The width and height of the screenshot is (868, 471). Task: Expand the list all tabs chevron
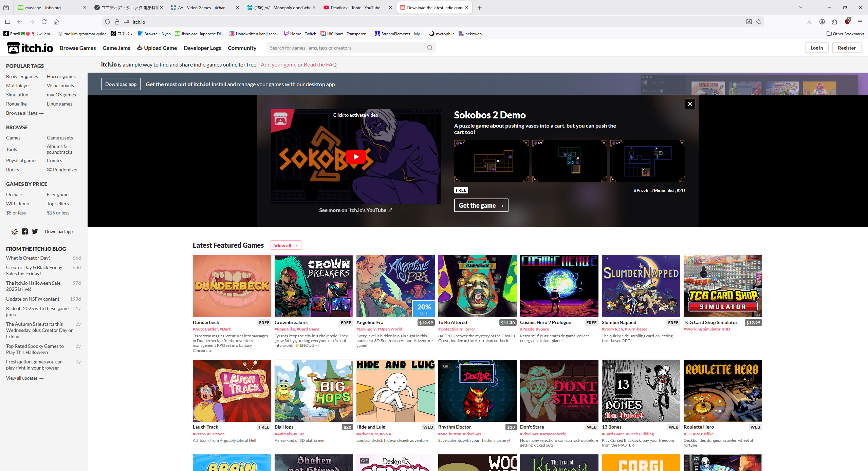pyautogui.click(x=801, y=7)
